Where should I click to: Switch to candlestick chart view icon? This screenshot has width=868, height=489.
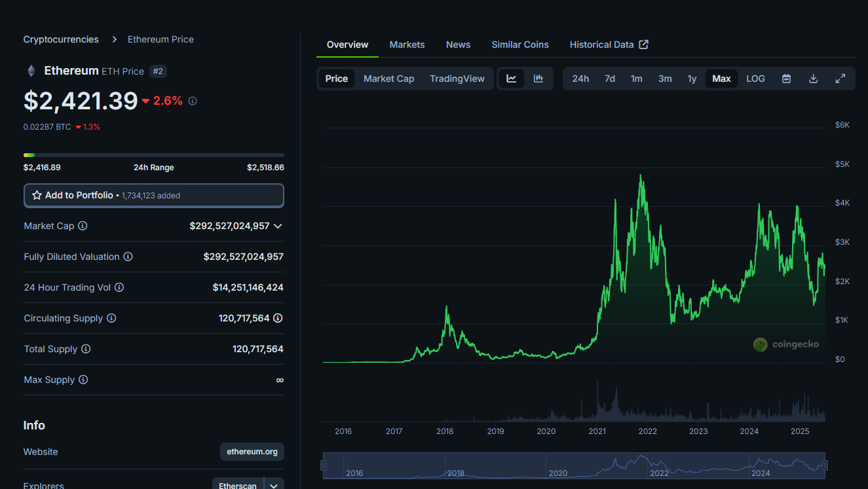click(538, 79)
